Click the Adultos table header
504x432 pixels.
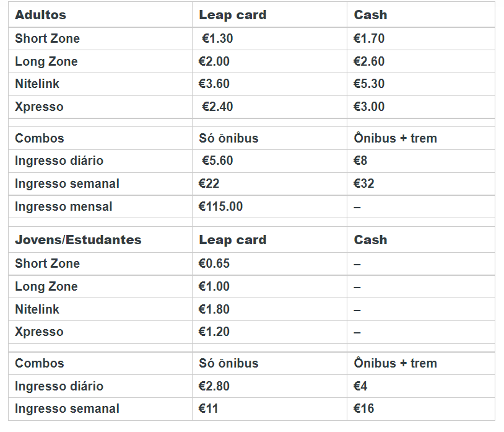coord(41,15)
